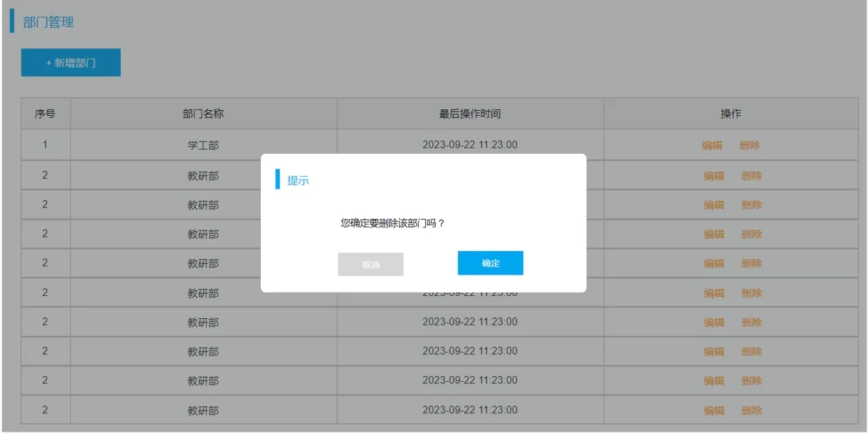Click 编辑 in the last table row

(714, 410)
